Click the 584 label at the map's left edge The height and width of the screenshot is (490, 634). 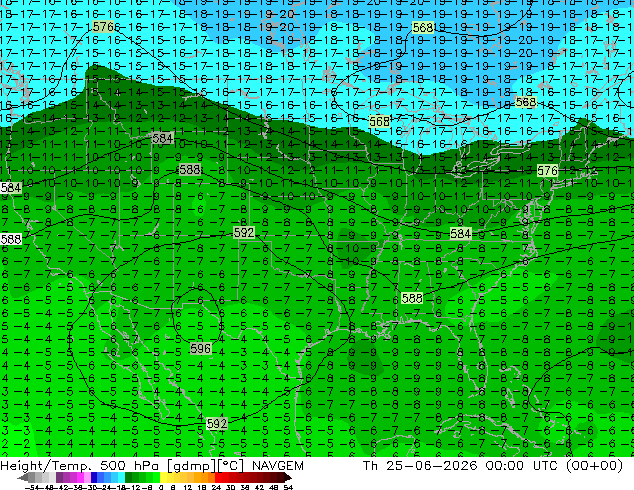[11, 188]
